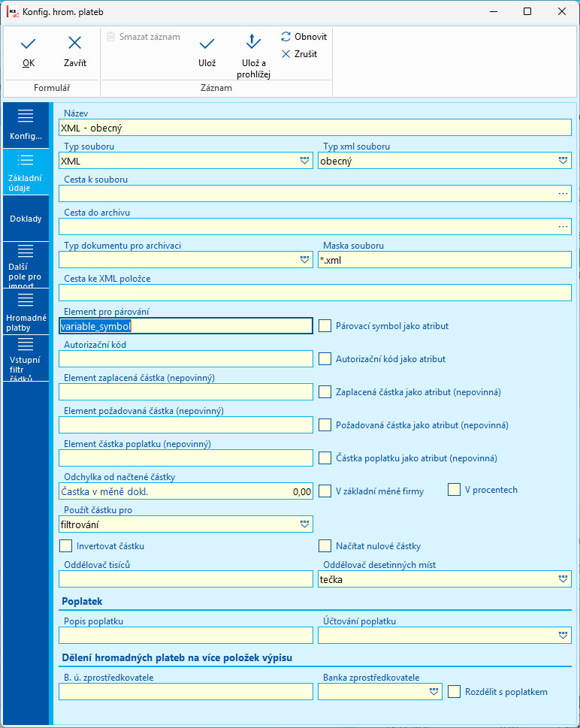Viewport: 580px width, 728px height.
Task: Switch to the Doklady tab
Action: point(26,219)
